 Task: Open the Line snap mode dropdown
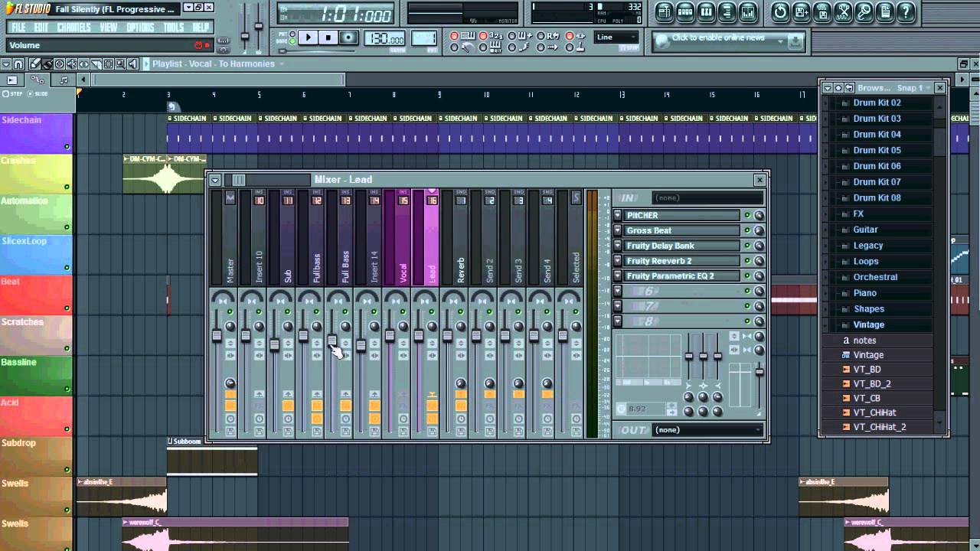[x=616, y=37]
